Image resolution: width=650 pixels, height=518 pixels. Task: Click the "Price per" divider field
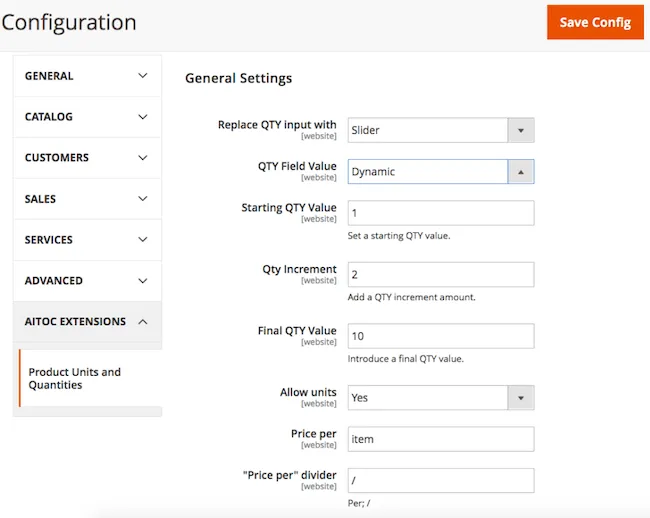tap(440, 480)
